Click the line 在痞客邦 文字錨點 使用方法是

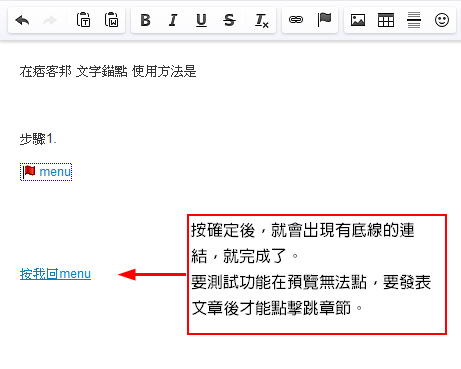(x=108, y=71)
